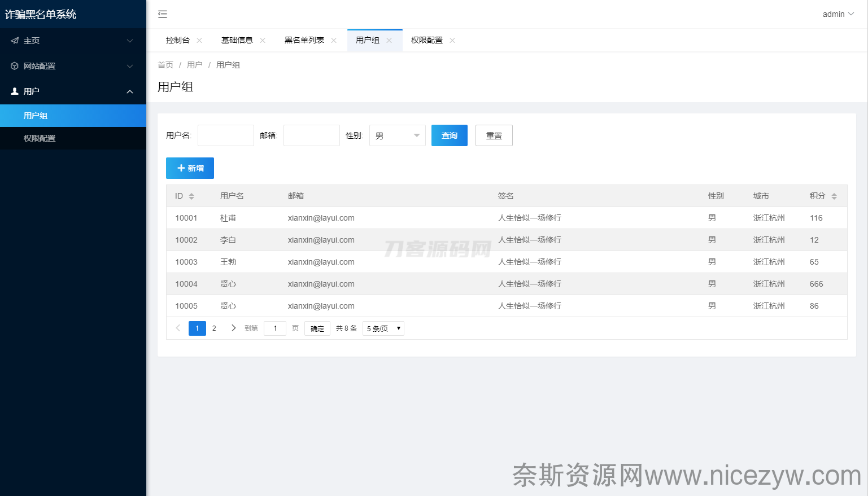Click the 首页 breadcrumb link
The image size is (868, 496).
[x=165, y=65]
